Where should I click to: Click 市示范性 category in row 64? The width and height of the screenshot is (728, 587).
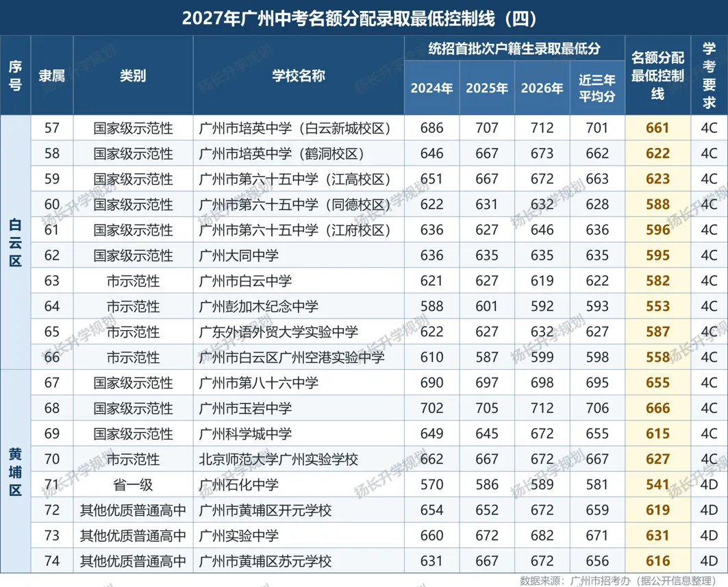133,306
